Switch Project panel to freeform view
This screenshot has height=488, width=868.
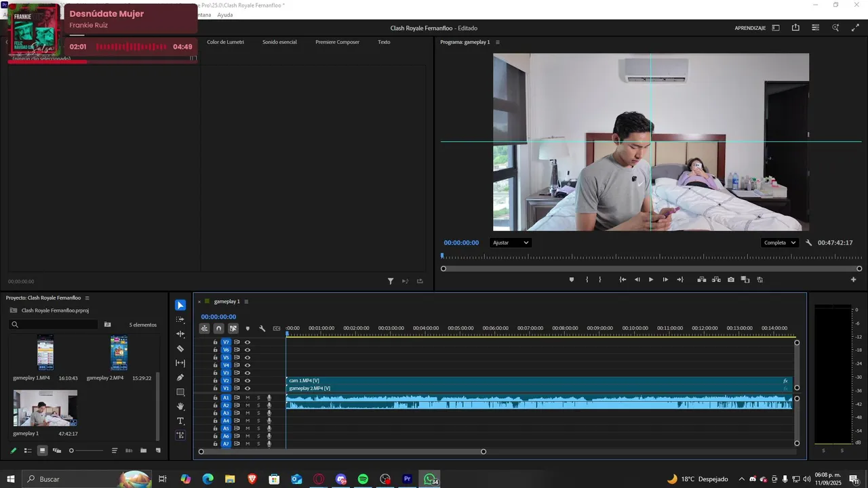[x=57, y=451]
